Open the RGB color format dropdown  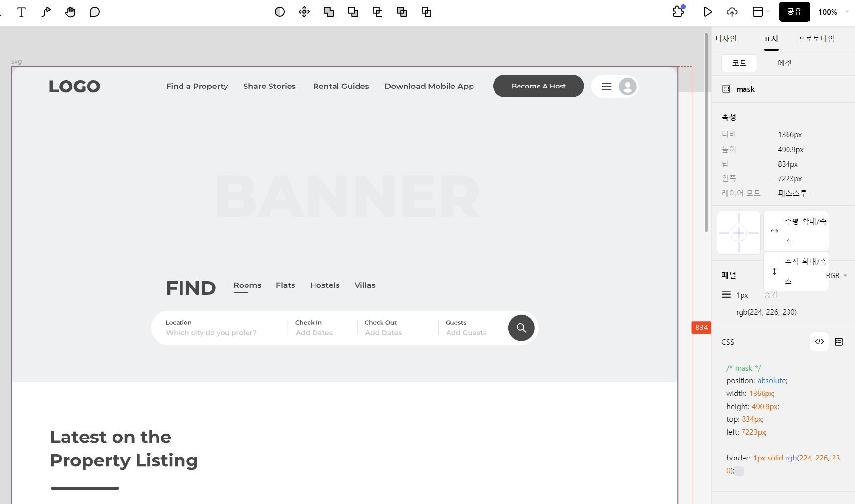coord(836,276)
